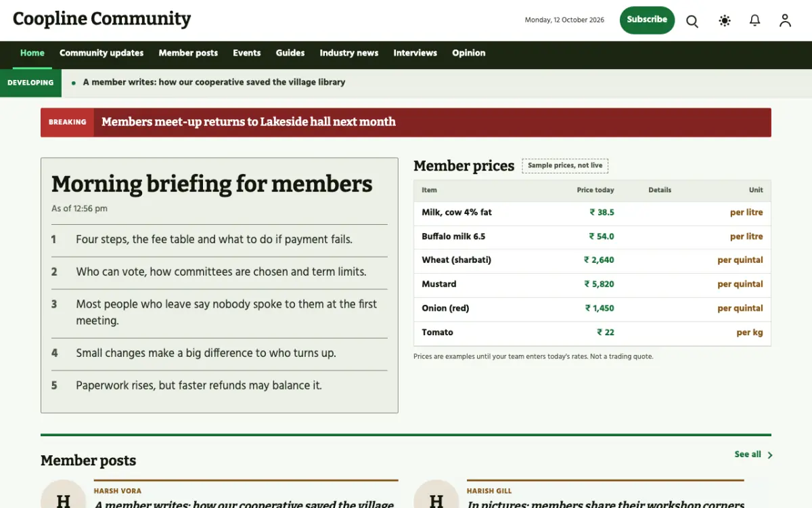The width and height of the screenshot is (812, 508).
Task: Click the Price today column header
Action: click(x=595, y=190)
